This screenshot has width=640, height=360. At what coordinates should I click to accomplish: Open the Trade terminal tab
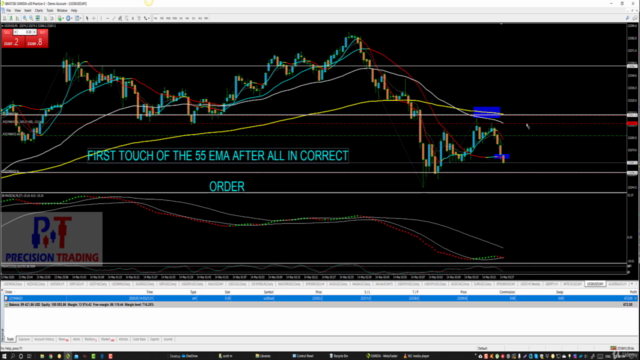coord(10,339)
